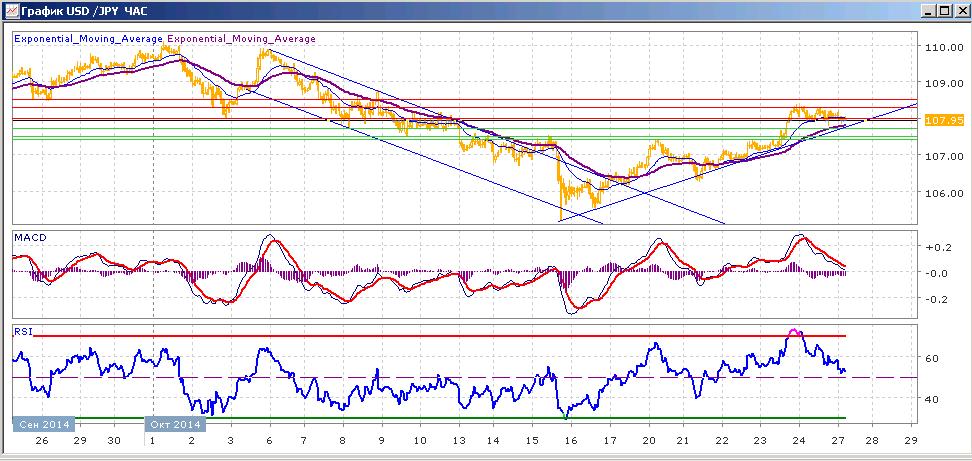
Task: Click date 27 on the time axis
Action: click(x=837, y=441)
